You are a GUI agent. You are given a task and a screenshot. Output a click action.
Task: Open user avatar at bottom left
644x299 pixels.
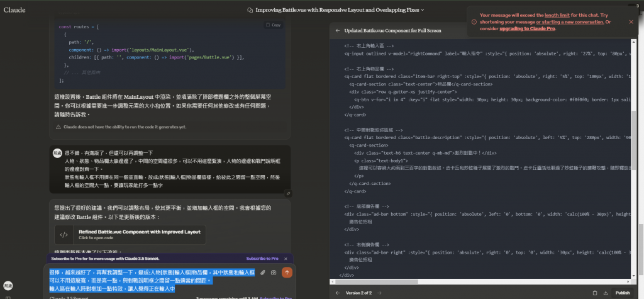pyautogui.click(x=8, y=285)
